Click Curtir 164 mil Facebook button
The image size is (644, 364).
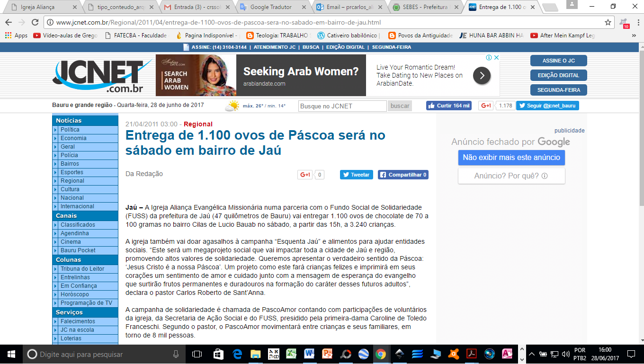(449, 106)
